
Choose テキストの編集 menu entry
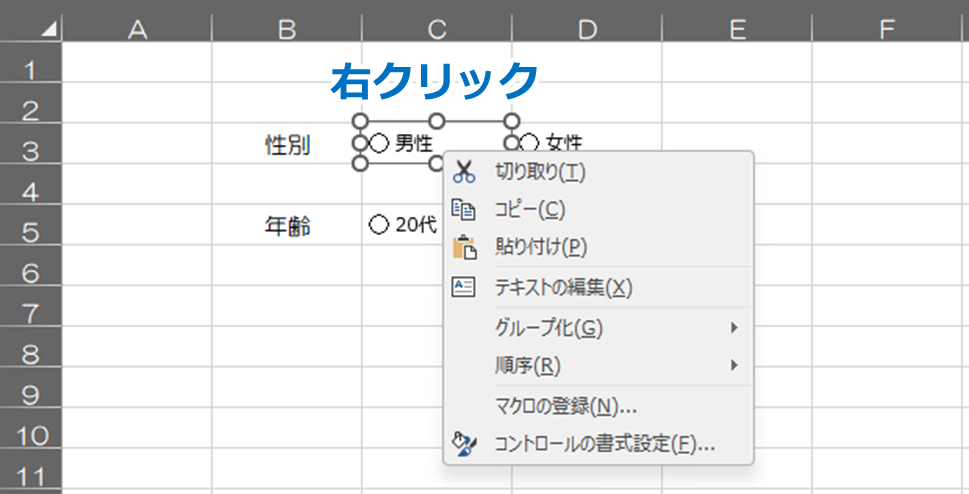pyautogui.click(x=564, y=287)
